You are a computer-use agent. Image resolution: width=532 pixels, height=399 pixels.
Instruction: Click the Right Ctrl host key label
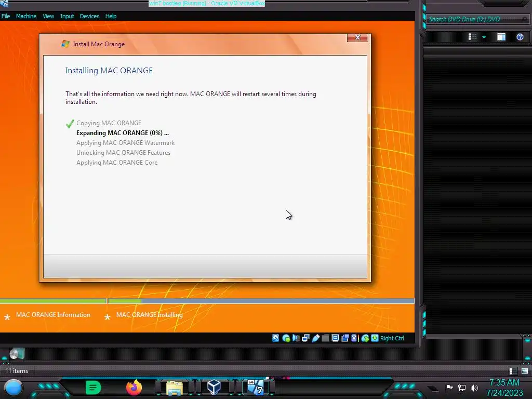coord(392,338)
